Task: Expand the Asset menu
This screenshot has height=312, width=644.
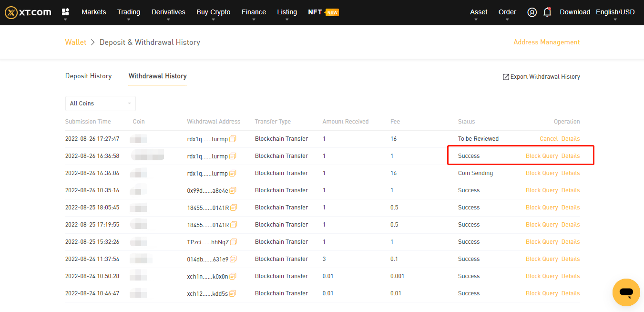Action: coord(479,12)
